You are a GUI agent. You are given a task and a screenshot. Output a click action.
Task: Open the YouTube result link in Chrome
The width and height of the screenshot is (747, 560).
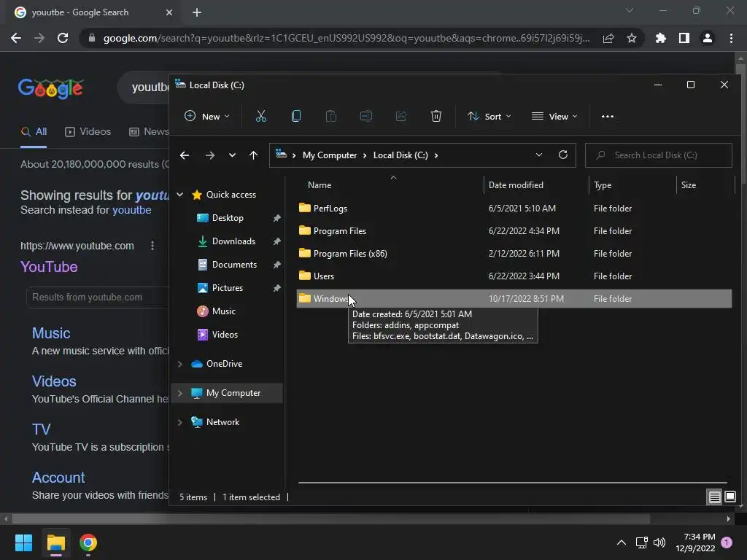[49, 267]
